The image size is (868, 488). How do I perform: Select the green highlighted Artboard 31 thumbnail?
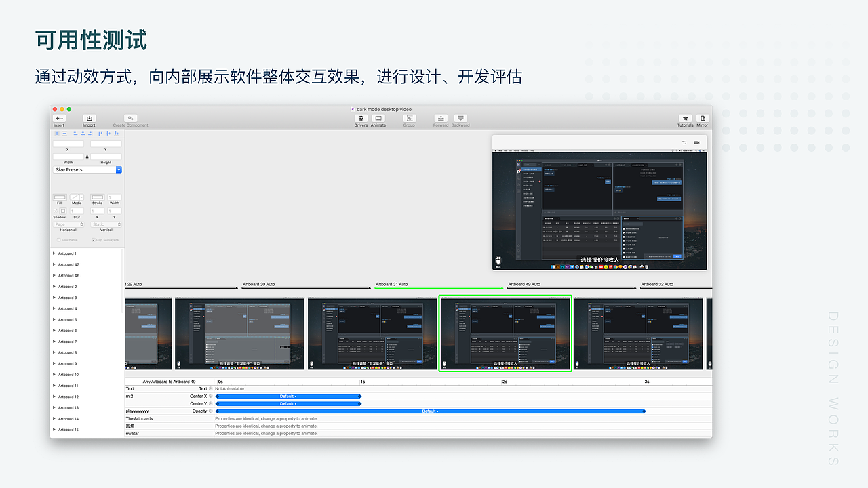click(505, 332)
